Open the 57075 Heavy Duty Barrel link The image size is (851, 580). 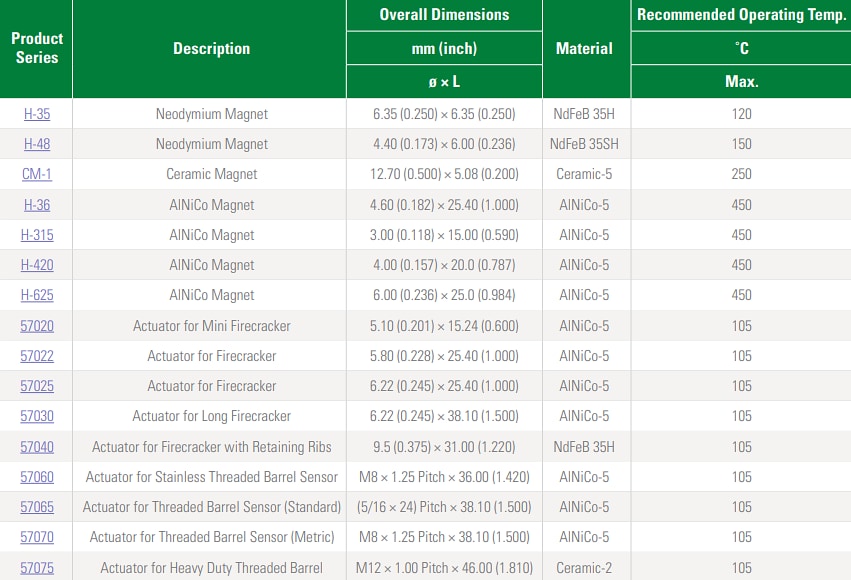coord(36,567)
